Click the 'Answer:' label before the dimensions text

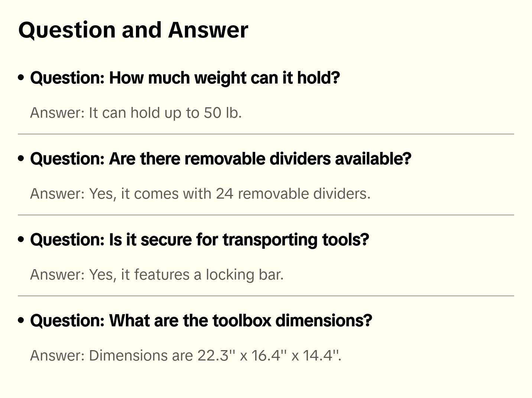(x=58, y=356)
